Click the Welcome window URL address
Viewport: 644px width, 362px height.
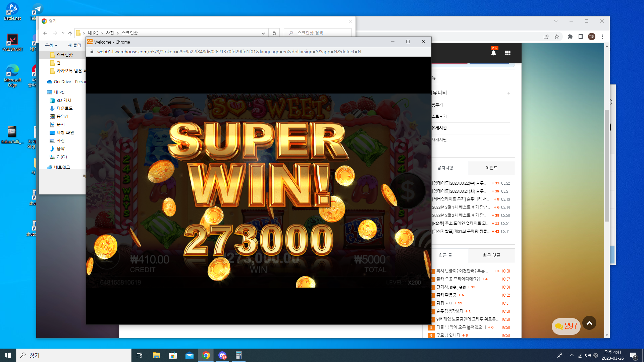229,52
